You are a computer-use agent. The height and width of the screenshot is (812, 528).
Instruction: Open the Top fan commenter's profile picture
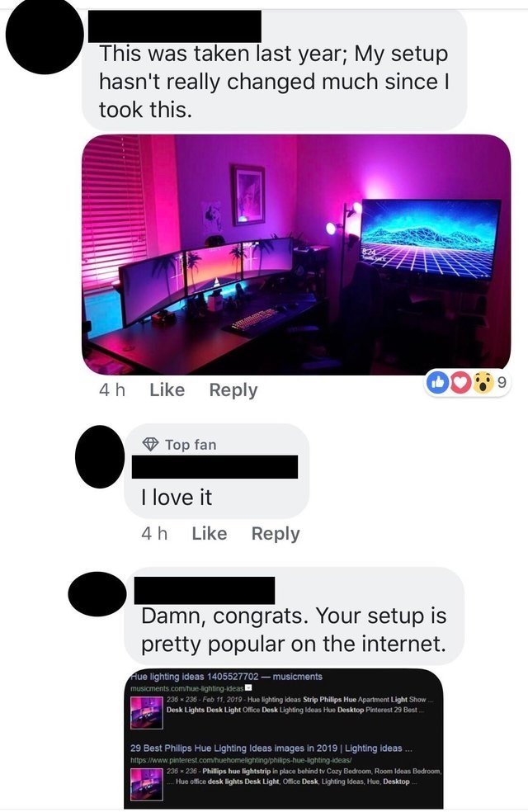coord(101,456)
